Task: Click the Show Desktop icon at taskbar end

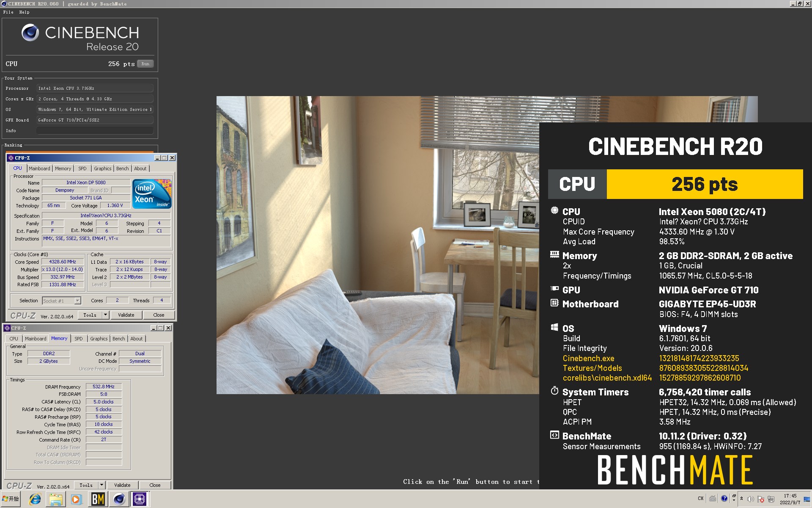Action: [x=807, y=499]
